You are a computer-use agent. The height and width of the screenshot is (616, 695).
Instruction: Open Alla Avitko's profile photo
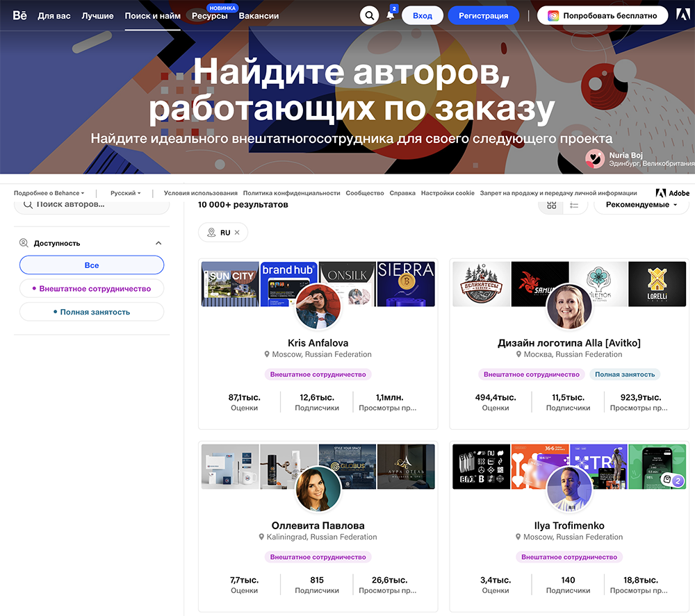569,306
